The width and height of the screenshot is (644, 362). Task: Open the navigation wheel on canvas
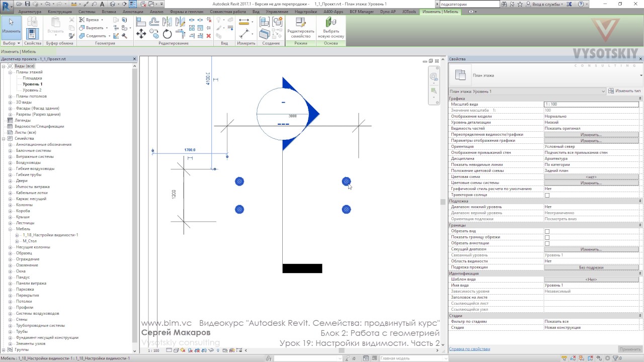433,77
